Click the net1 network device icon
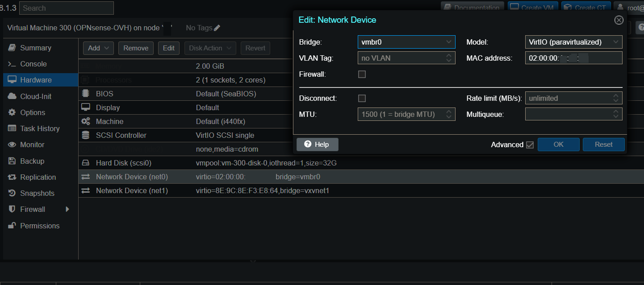Viewport: 644px width, 285px height. [x=85, y=191]
